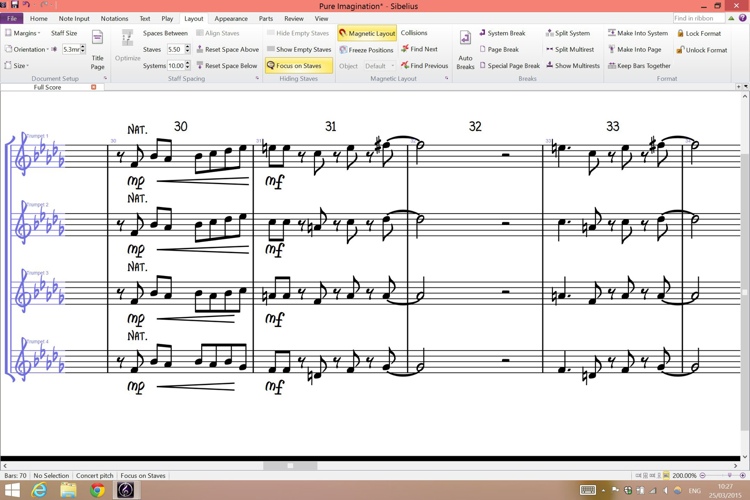The height and width of the screenshot is (500, 750).
Task: Click Reset Space Above
Action: (x=228, y=49)
